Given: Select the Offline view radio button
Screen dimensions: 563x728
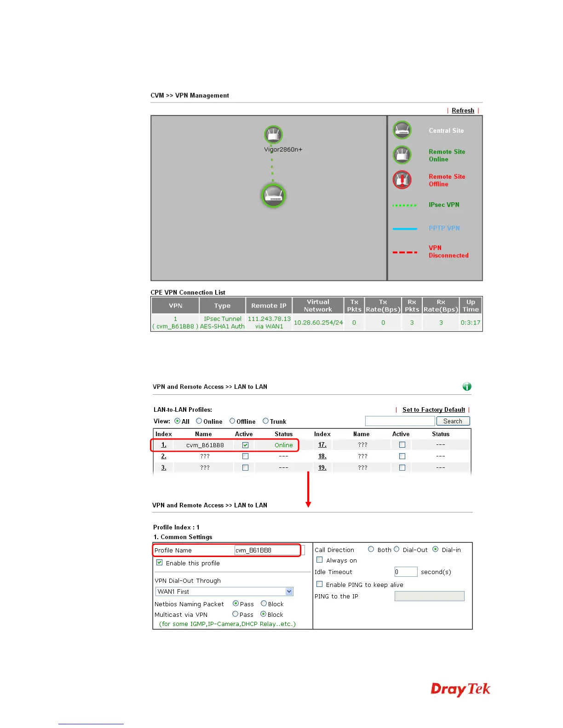Looking at the screenshot, I should point(232,421).
